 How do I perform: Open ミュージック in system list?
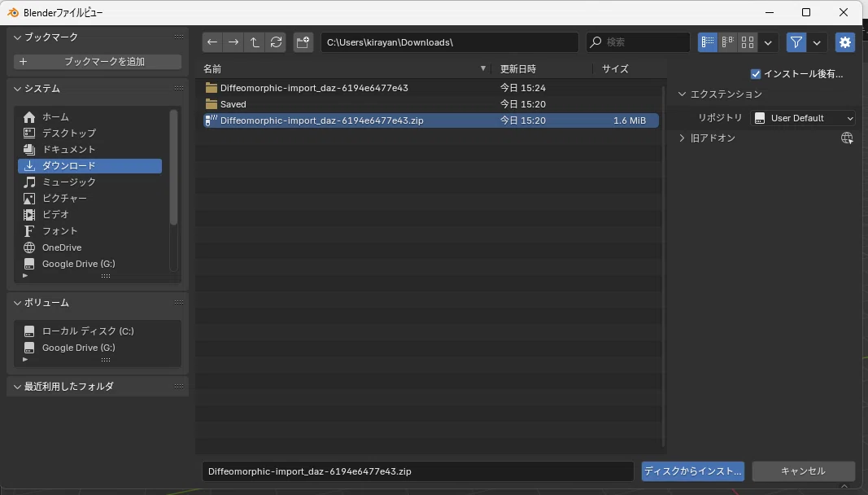[x=89, y=182]
